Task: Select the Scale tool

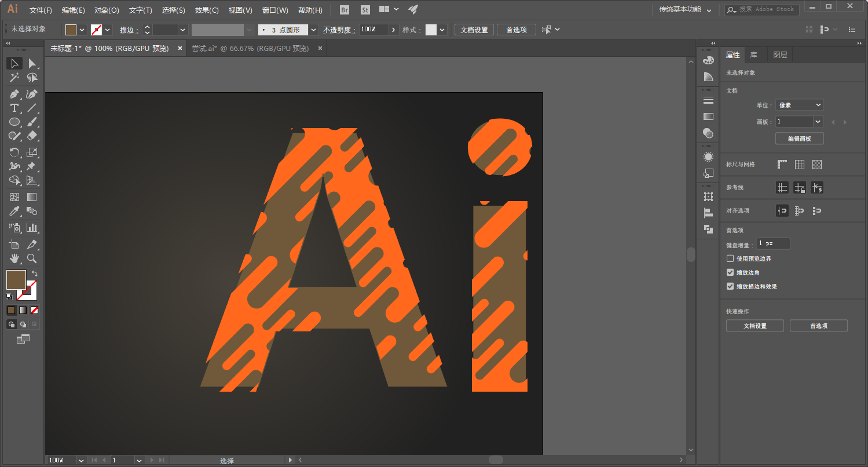Action: (32, 152)
